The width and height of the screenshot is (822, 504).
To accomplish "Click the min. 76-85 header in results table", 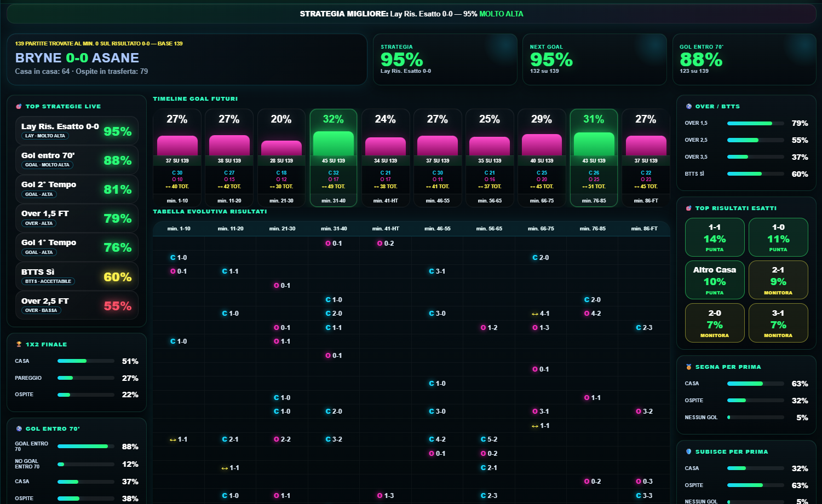I will click(593, 229).
